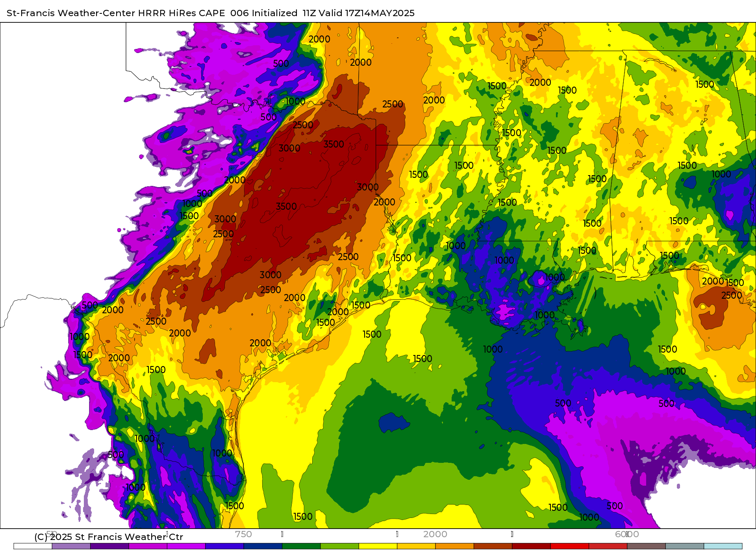The image size is (756, 551).
Task: Click the gray "6000" legend scale label
Action: point(627,534)
